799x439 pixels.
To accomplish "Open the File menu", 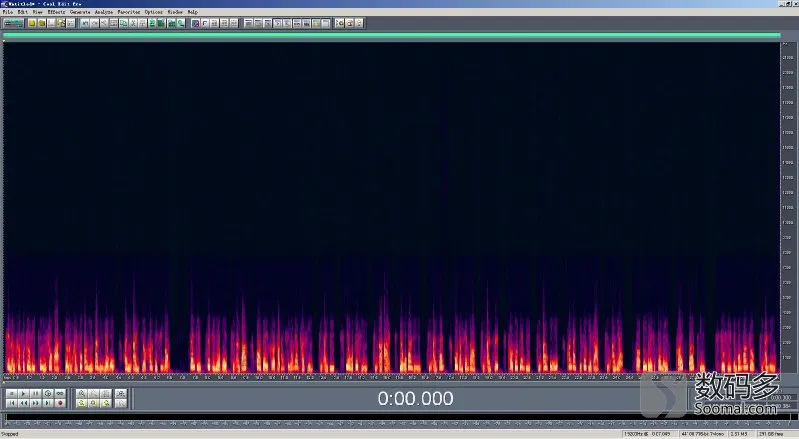I will pos(8,12).
